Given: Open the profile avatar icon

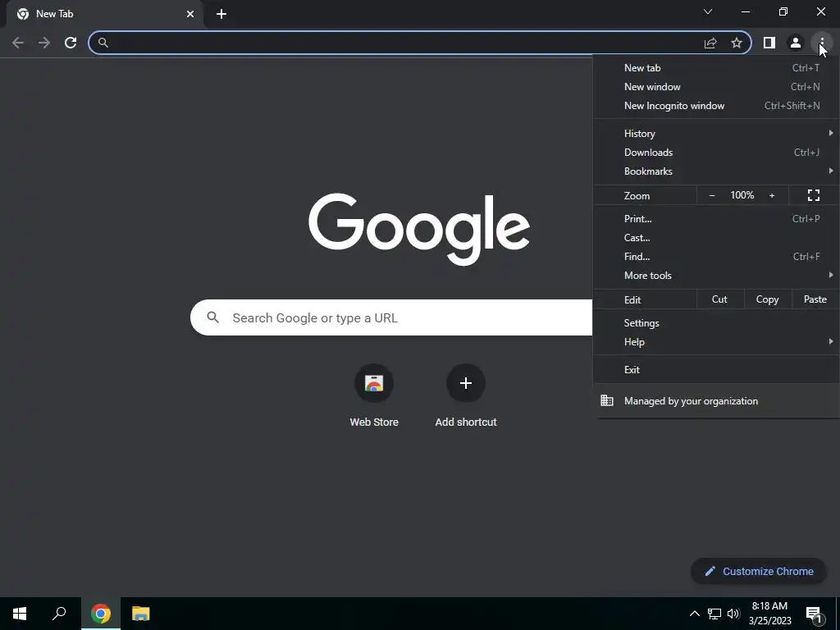Looking at the screenshot, I should click(796, 43).
